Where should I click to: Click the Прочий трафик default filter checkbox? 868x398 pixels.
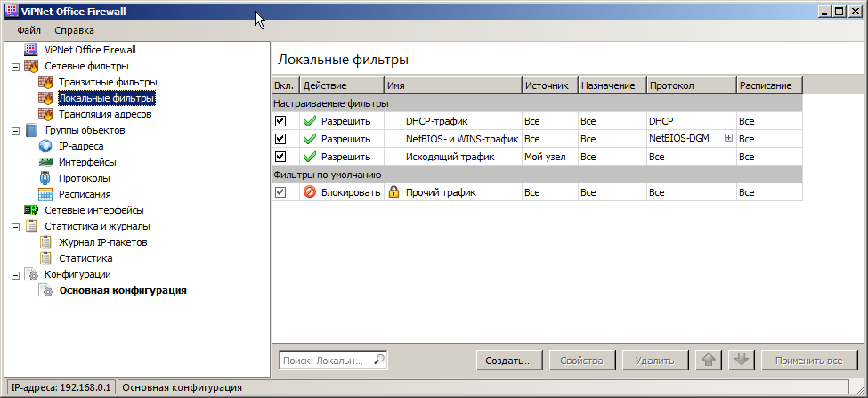tap(280, 192)
